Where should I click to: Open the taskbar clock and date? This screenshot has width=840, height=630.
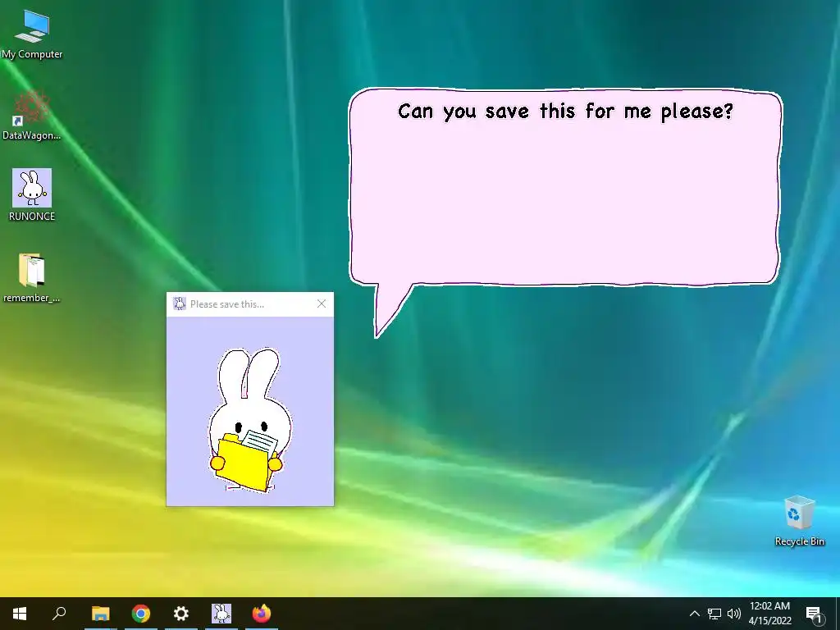point(769,614)
